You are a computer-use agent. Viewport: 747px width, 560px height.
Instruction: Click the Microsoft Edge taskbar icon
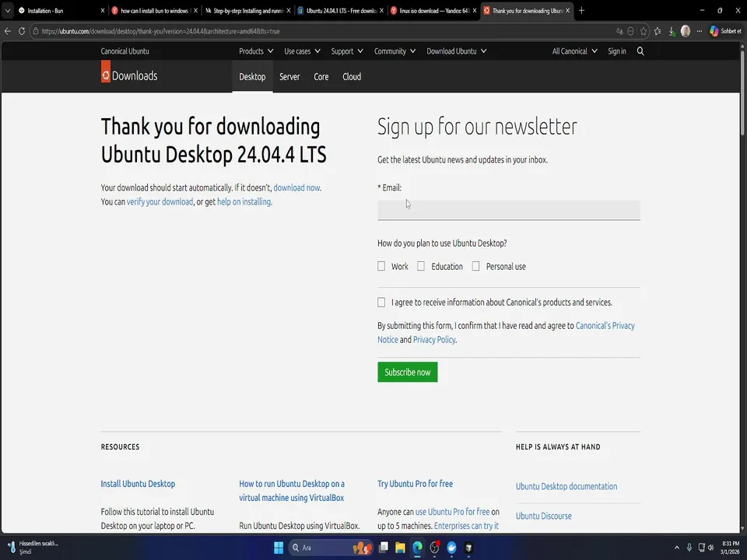(x=417, y=548)
